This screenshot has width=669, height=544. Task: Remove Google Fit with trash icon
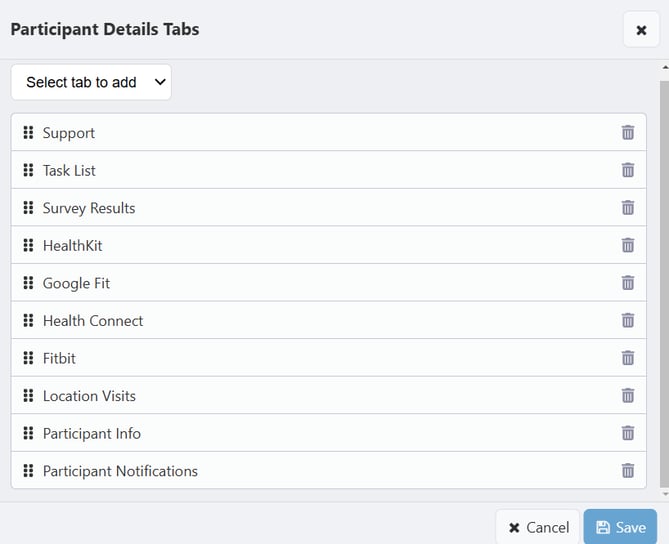click(x=628, y=283)
